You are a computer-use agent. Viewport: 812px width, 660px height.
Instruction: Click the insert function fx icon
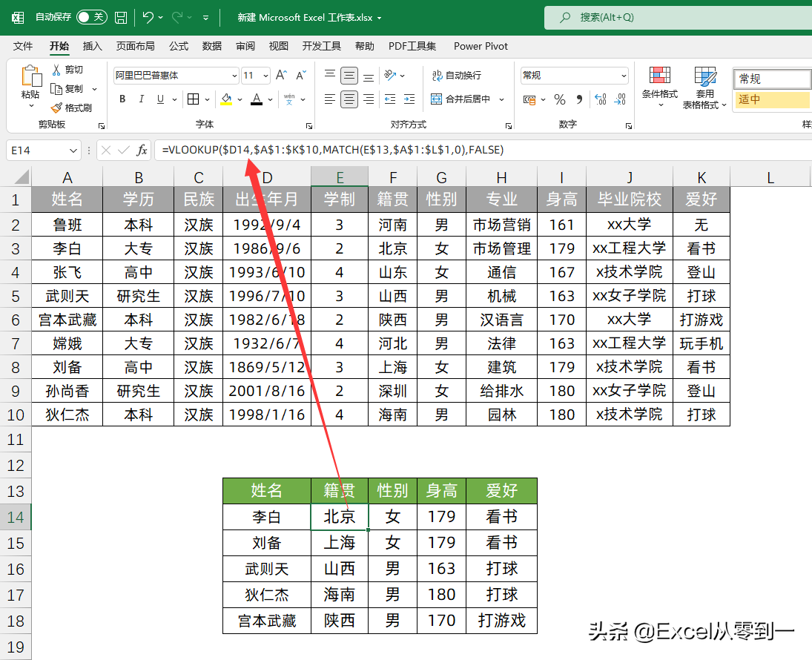(x=142, y=151)
